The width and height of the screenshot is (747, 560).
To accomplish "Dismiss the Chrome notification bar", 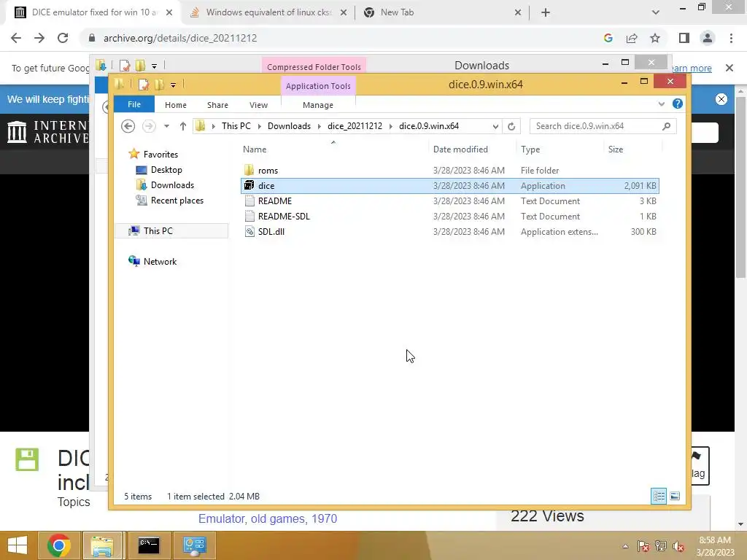I will [729, 68].
